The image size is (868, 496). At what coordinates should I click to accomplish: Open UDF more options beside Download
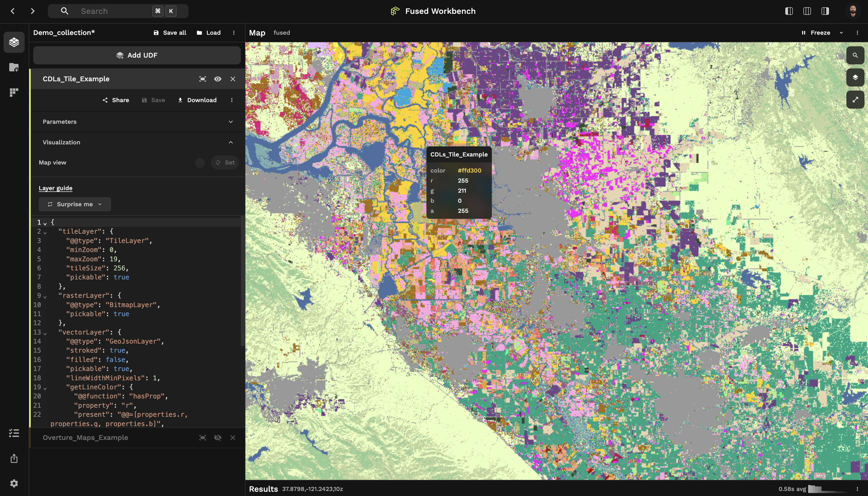tap(232, 100)
